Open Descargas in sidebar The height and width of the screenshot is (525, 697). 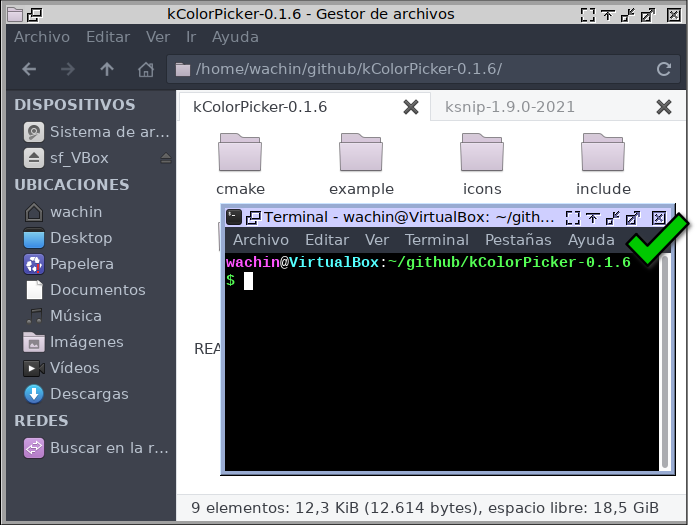(76, 394)
